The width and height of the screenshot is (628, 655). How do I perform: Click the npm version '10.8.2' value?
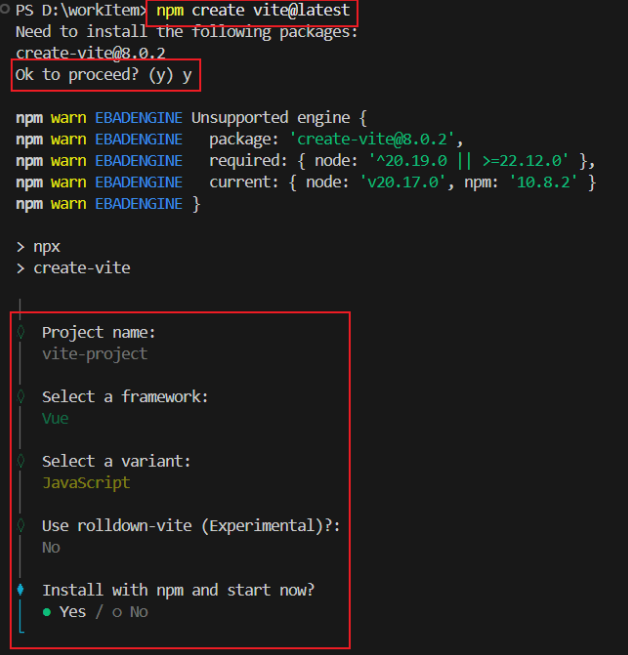pos(542,182)
